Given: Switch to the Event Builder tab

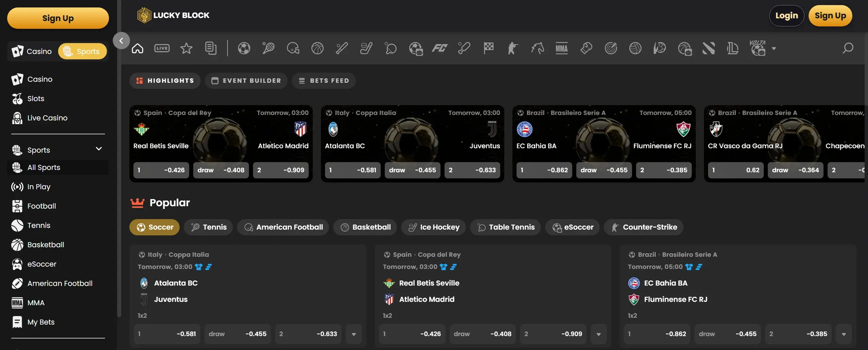Looking at the screenshot, I should coord(246,81).
